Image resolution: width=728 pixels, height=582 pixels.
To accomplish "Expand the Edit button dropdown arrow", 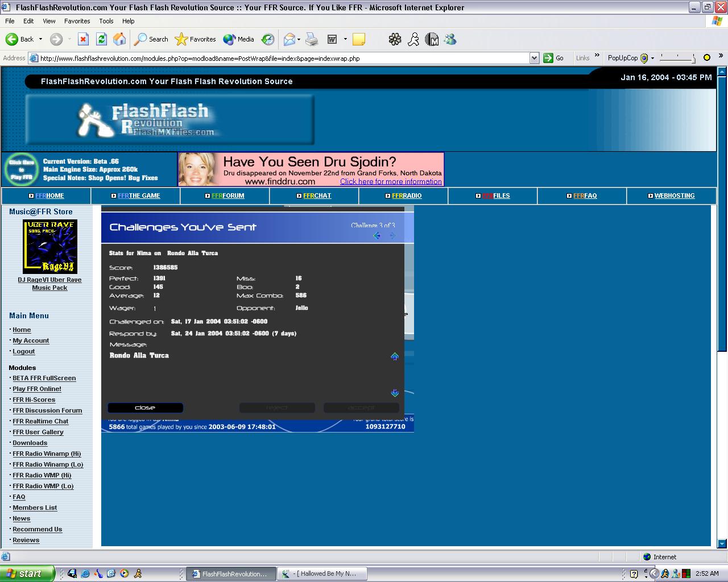I will pos(345,39).
